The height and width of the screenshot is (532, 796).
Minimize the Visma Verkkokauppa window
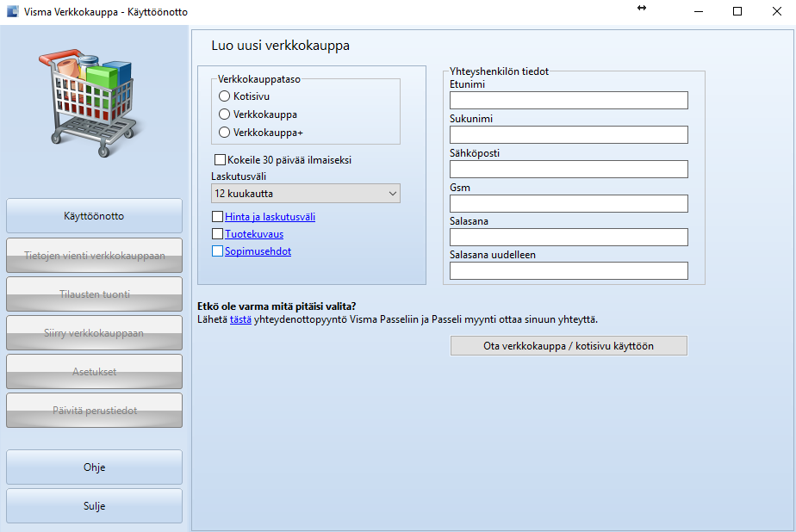(x=699, y=12)
